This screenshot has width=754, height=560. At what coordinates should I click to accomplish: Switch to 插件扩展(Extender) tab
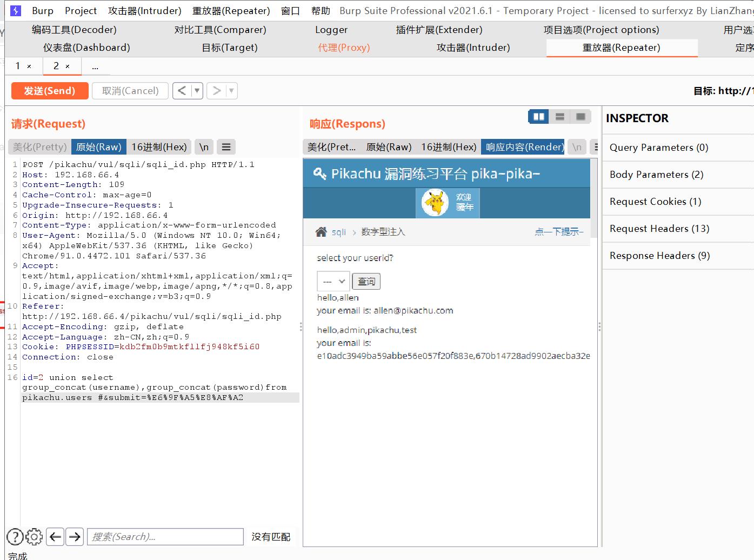[439, 30]
